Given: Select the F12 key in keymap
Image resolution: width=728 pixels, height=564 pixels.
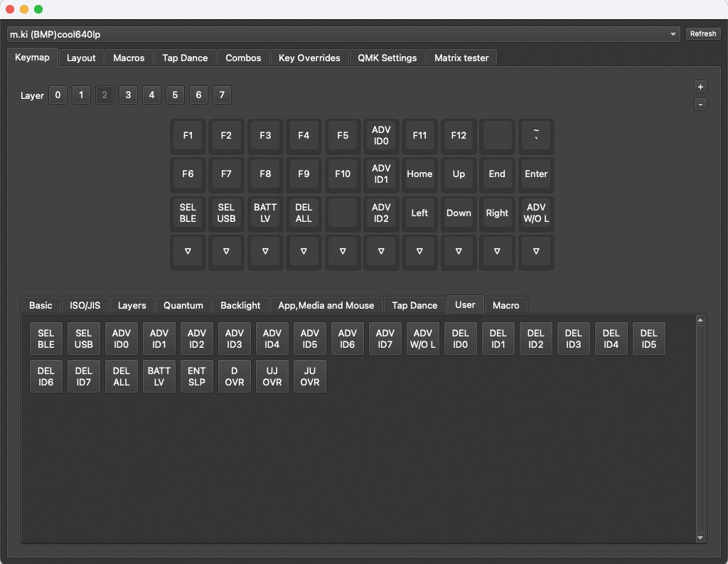Looking at the screenshot, I should click(x=459, y=136).
